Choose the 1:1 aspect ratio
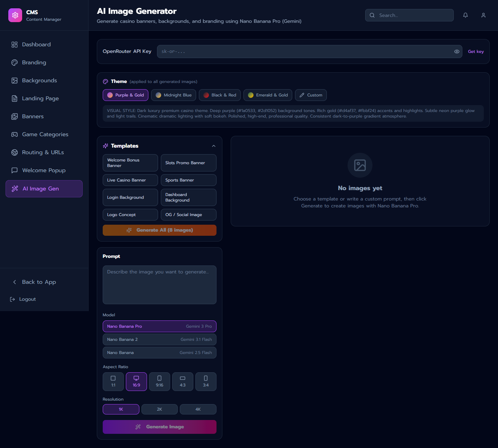 [x=113, y=382]
